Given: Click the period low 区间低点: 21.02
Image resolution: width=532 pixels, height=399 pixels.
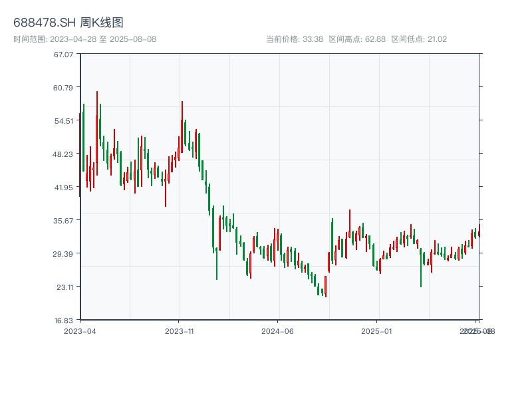Looking at the screenshot, I should coord(419,39).
